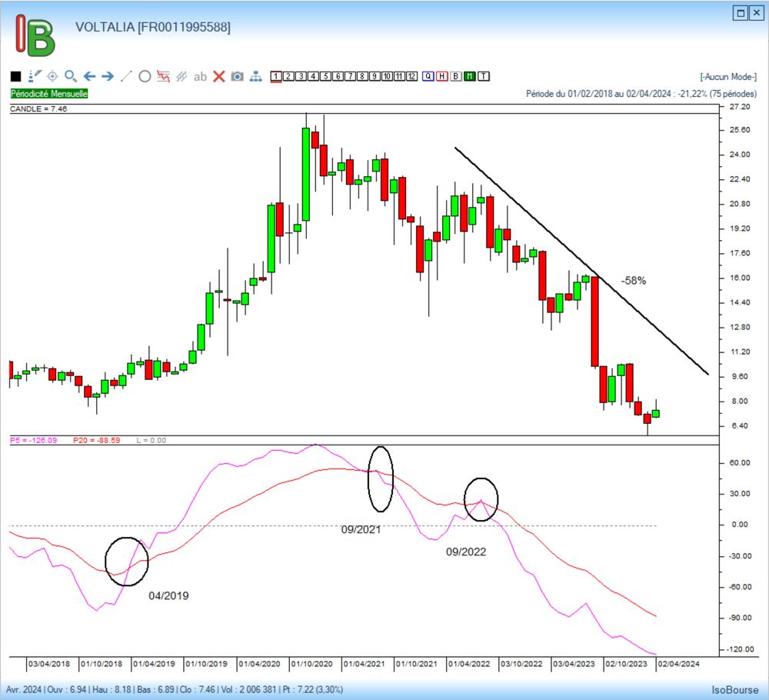Click the IB IsoBourse logo
Image resolution: width=769 pixels, height=700 pixels.
tap(35, 35)
